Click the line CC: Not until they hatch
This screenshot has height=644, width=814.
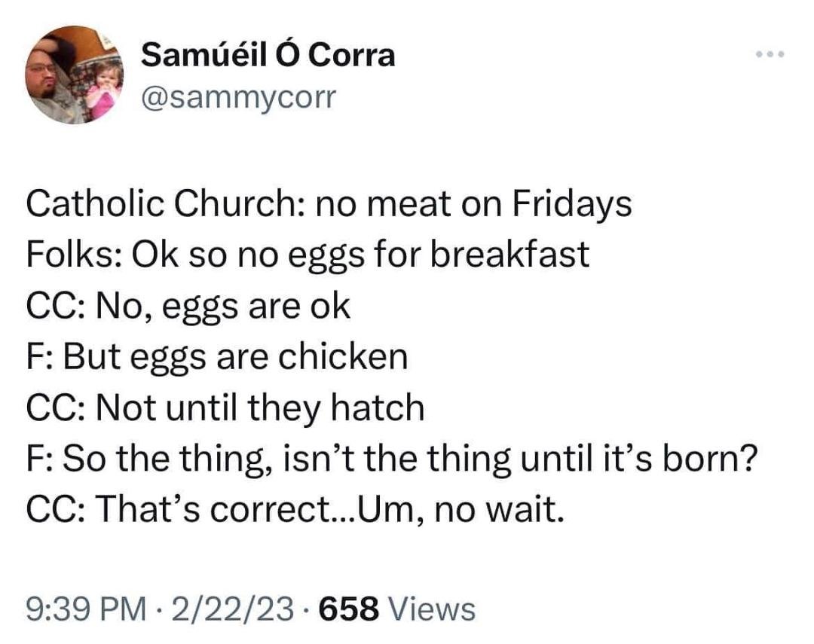pyautogui.click(x=225, y=408)
